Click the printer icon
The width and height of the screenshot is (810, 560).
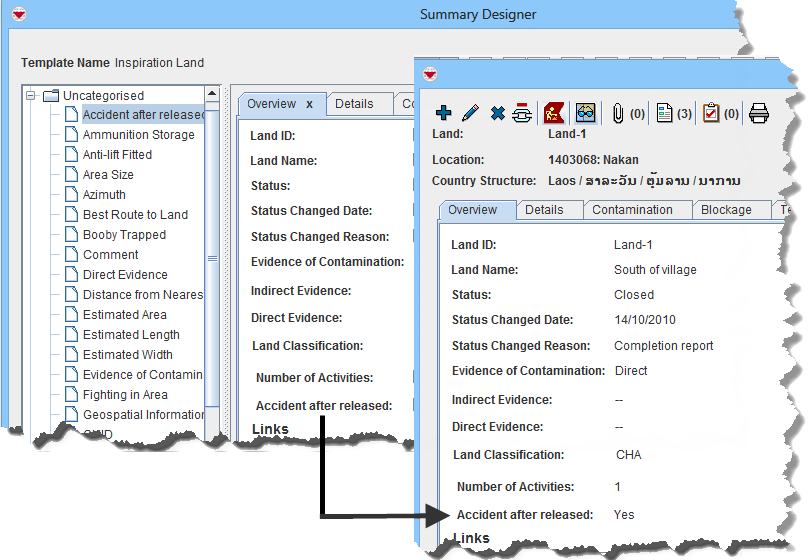point(759,113)
